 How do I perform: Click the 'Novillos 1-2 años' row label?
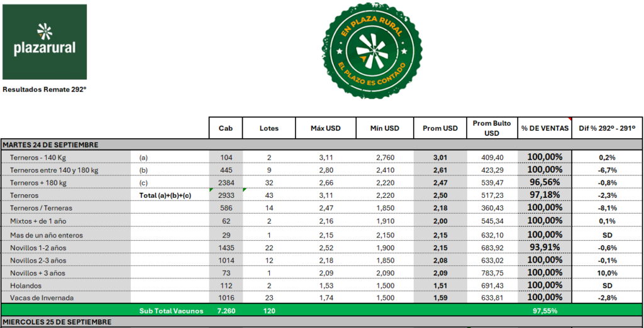point(38,248)
